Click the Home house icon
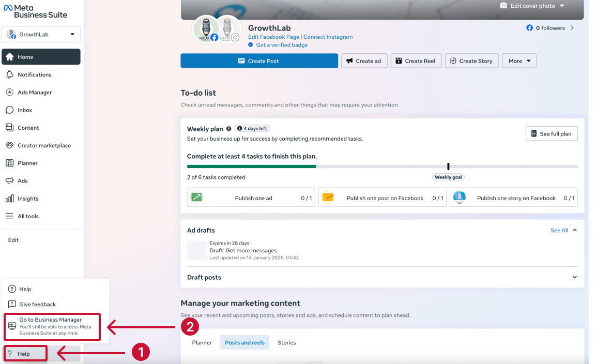This screenshot has width=596, height=364. tap(9, 57)
